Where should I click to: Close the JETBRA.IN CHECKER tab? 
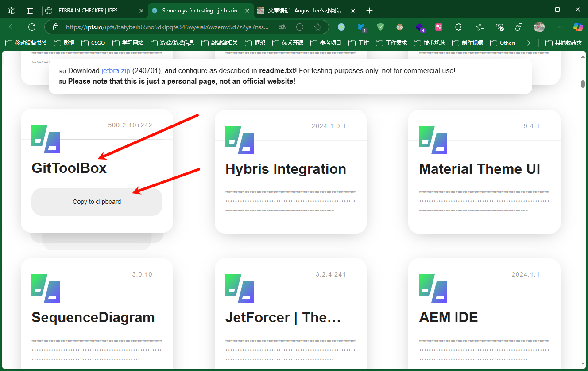click(x=141, y=11)
